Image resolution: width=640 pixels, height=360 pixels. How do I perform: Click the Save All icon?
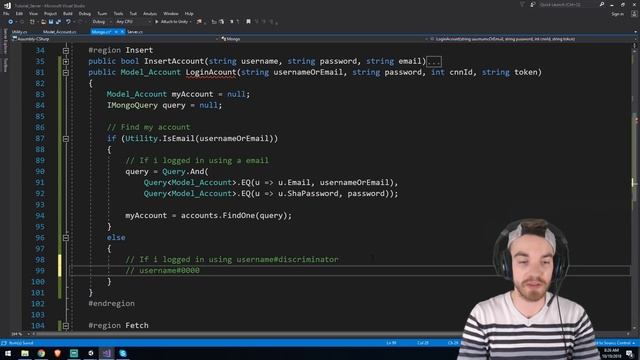pyautogui.click(x=58, y=22)
